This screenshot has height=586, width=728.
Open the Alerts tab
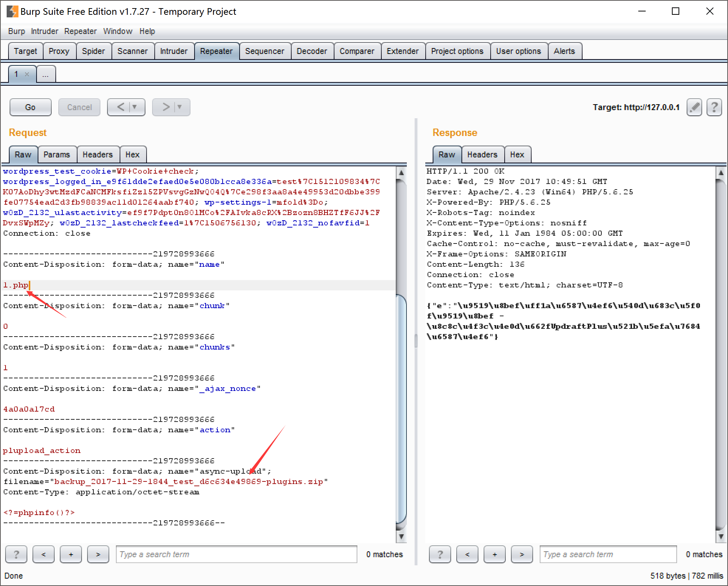(x=564, y=51)
